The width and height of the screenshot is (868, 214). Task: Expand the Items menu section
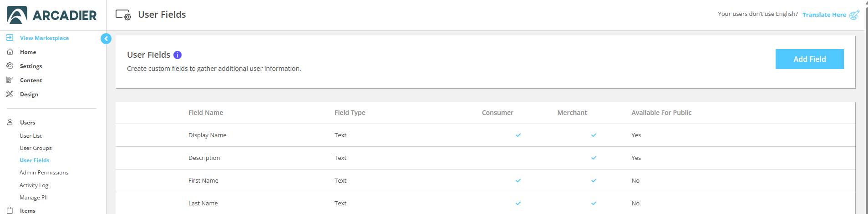click(28, 210)
